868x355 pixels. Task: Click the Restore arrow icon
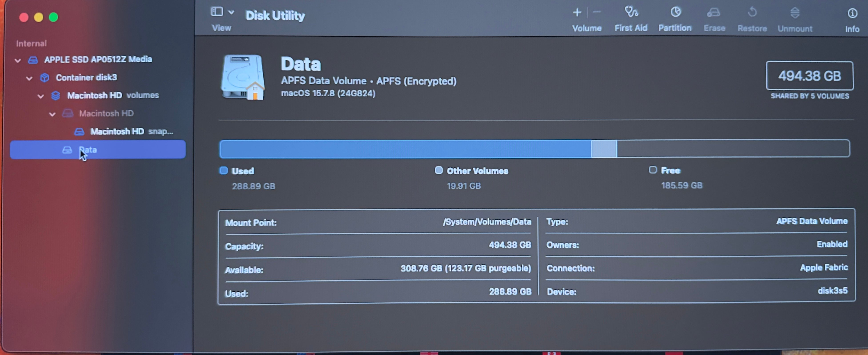(752, 12)
